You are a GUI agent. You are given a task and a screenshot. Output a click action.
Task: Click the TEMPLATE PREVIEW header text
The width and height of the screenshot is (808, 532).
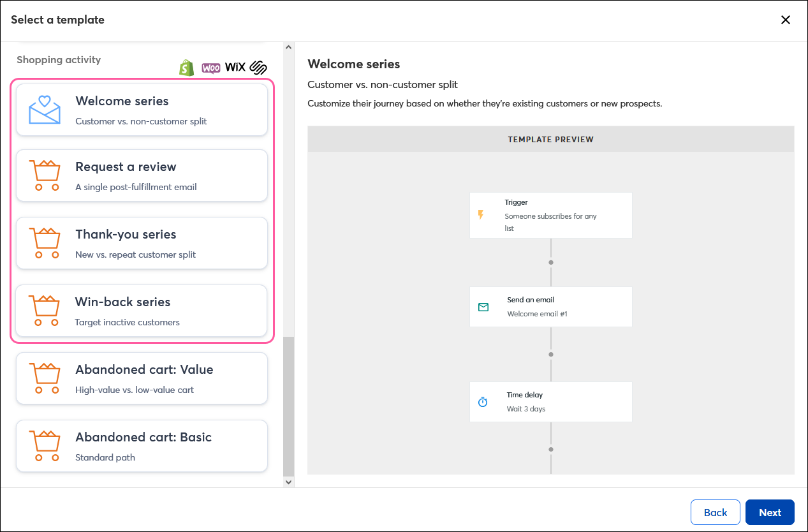(x=551, y=139)
